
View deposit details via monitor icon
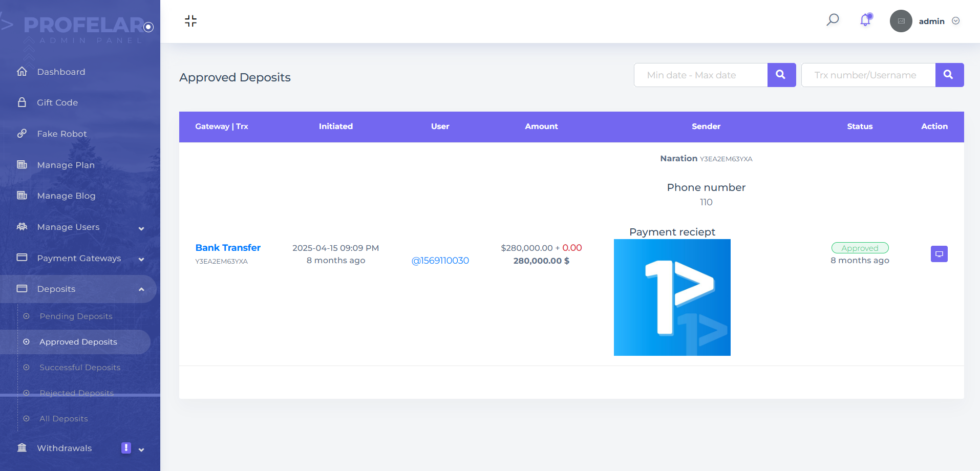tap(939, 254)
